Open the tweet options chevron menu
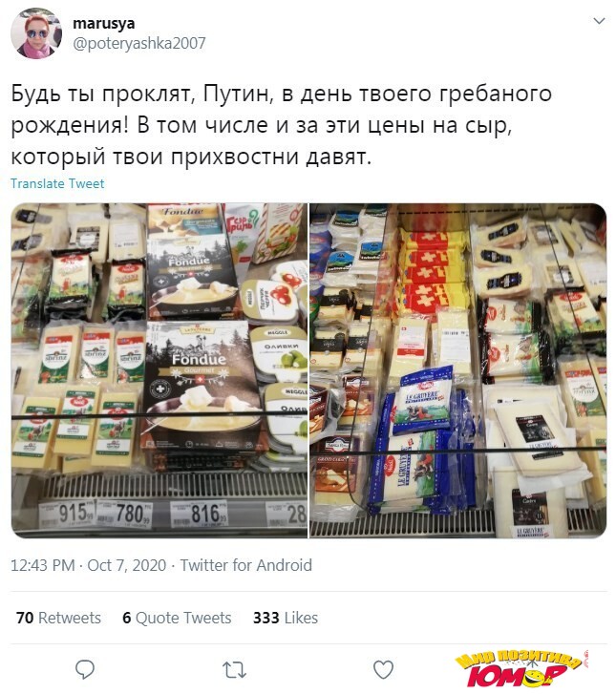 point(599,21)
